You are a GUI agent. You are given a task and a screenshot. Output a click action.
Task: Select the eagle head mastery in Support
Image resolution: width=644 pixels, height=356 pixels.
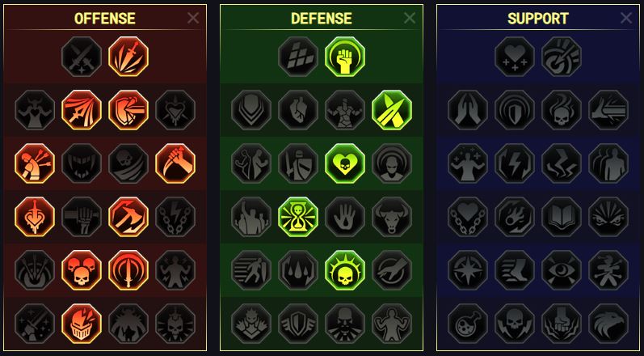coord(608,324)
